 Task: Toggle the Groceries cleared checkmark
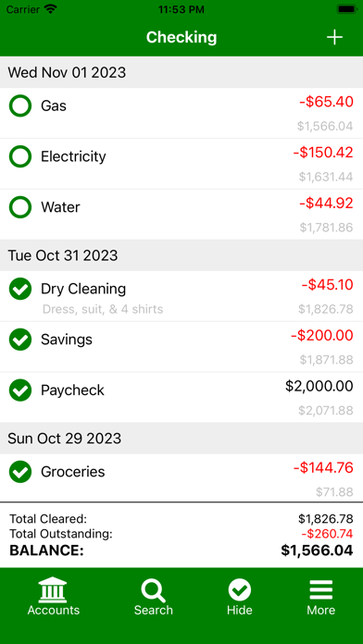(20, 472)
